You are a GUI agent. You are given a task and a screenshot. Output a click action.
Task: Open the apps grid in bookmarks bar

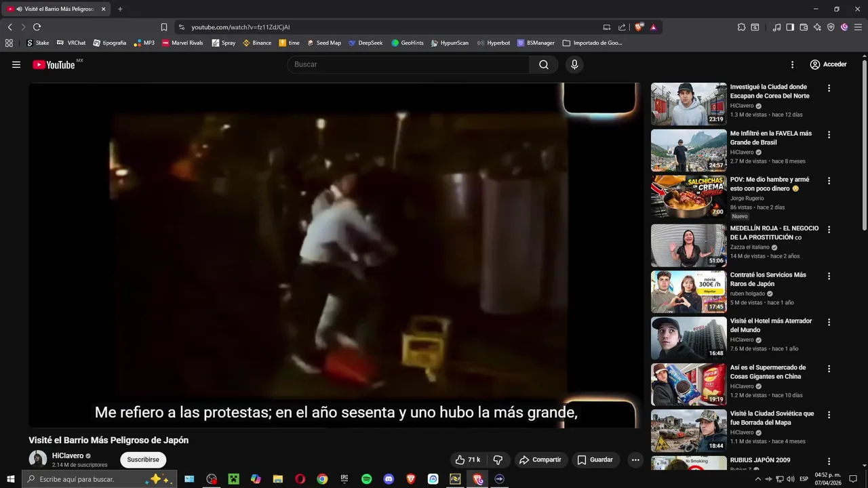9,43
